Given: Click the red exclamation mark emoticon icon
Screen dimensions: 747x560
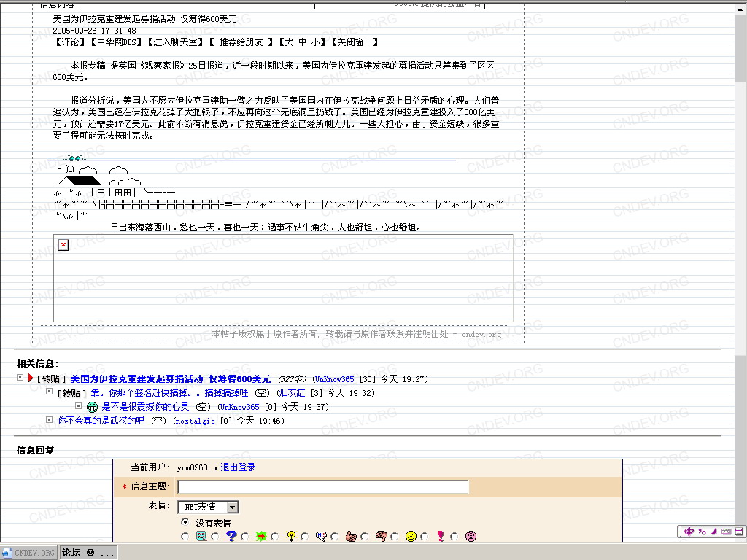Looking at the screenshot, I should [440, 536].
